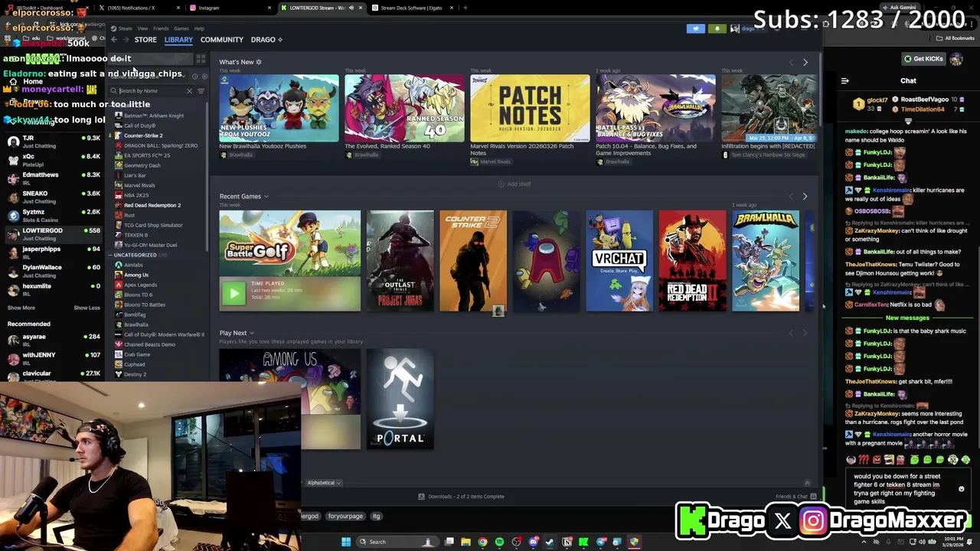Click Steam's blue announcements megaphone button

(696, 28)
